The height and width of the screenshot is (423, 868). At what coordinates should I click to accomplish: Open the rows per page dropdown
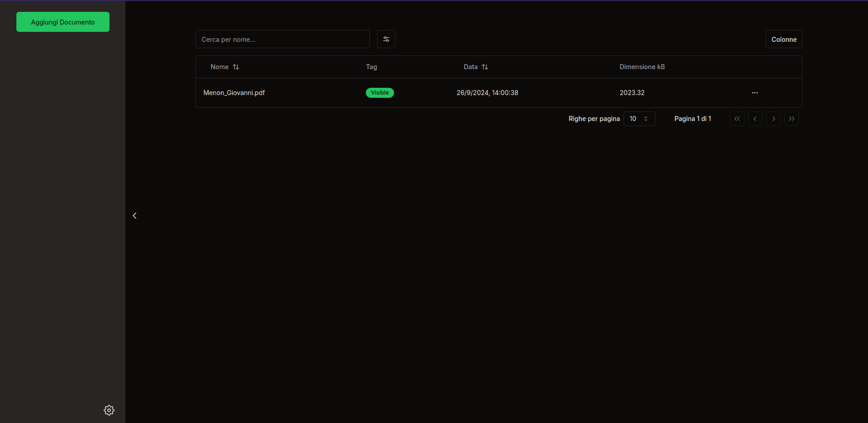[x=639, y=119]
